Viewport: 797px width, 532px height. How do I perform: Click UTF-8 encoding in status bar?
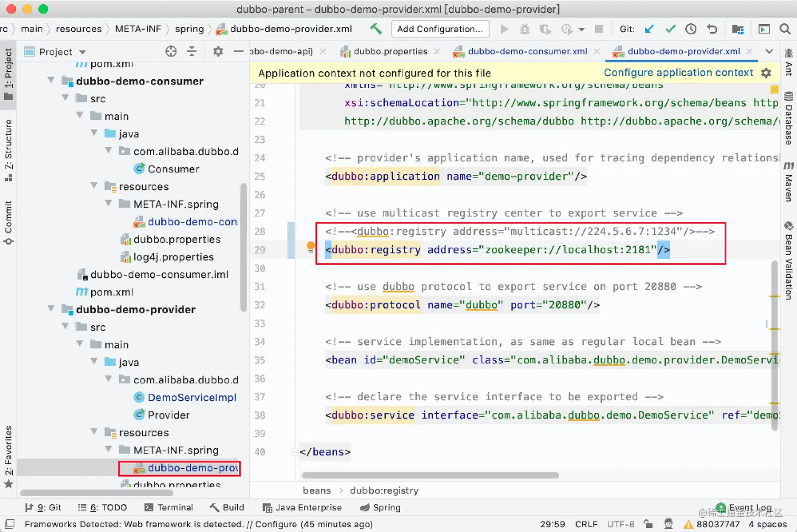tap(620, 524)
